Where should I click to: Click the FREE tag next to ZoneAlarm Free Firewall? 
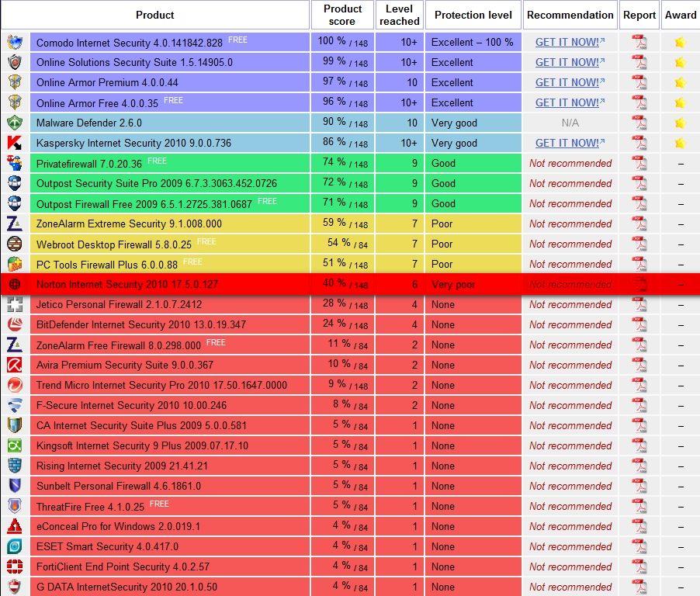point(216,342)
